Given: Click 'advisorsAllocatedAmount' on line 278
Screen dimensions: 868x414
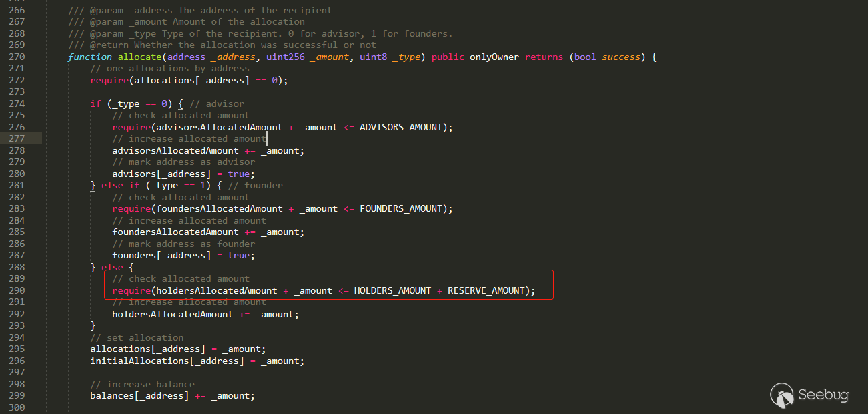Looking at the screenshot, I should click(x=175, y=151).
